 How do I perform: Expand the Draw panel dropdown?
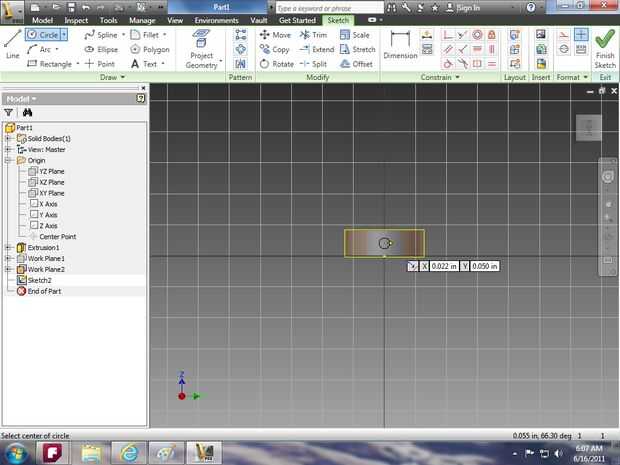coord(112,77)
